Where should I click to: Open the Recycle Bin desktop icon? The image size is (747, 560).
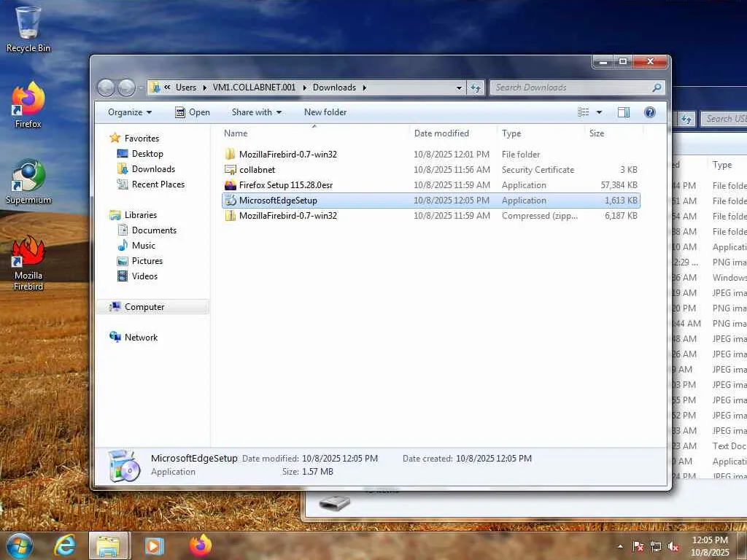click(x=28, y=28)
